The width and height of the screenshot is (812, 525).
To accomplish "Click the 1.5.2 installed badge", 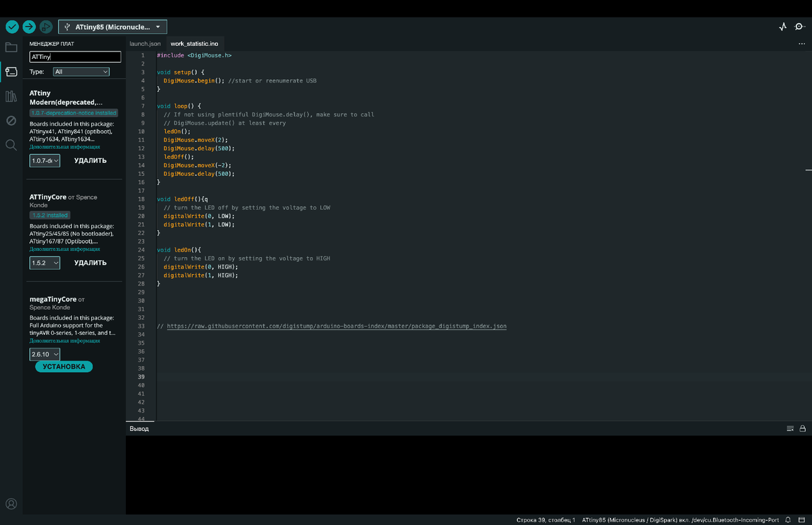I will pos(50,215).
